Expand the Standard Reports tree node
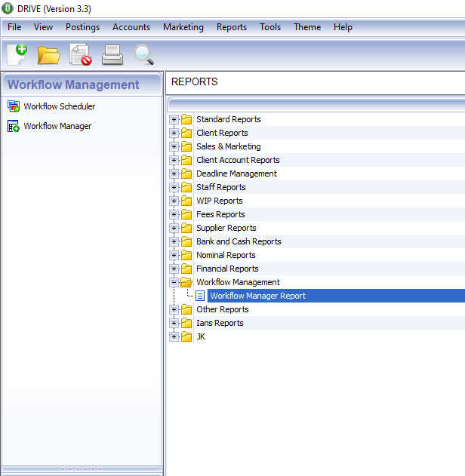This screenshot has width=465, height=476. (x=174, y=120)
